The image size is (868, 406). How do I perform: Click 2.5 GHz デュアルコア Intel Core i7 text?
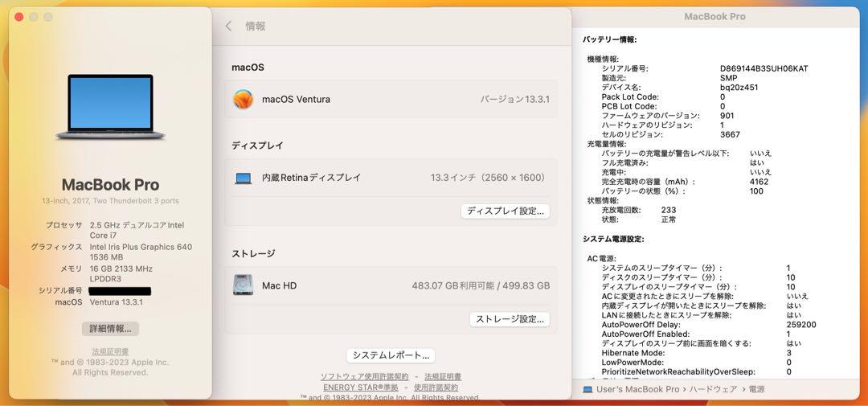click(137, 231)
